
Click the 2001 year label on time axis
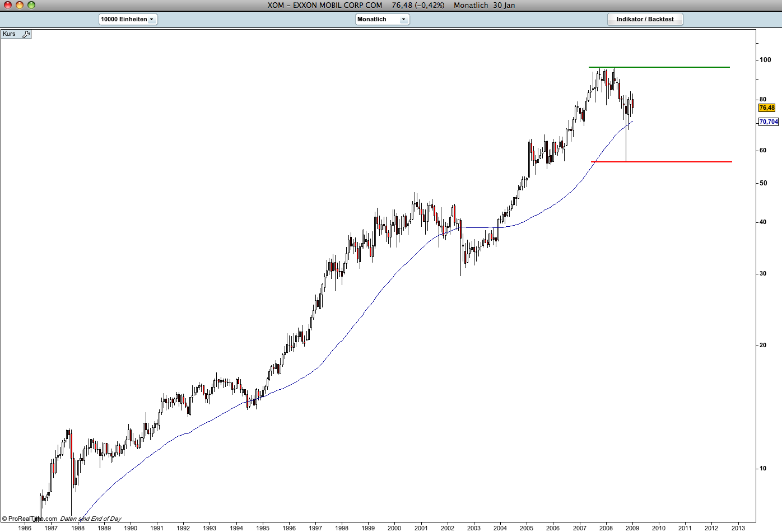point(421,528)
